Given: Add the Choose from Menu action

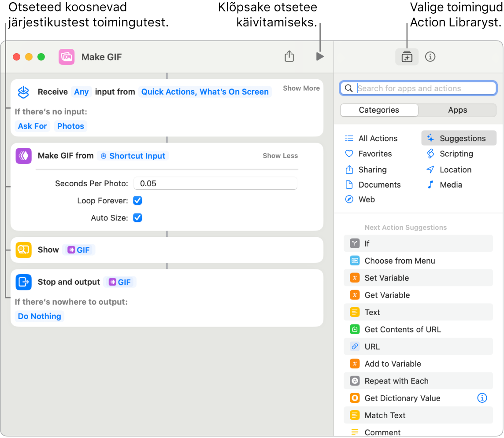Looking at the screenshot, I should tap(399, 261).
